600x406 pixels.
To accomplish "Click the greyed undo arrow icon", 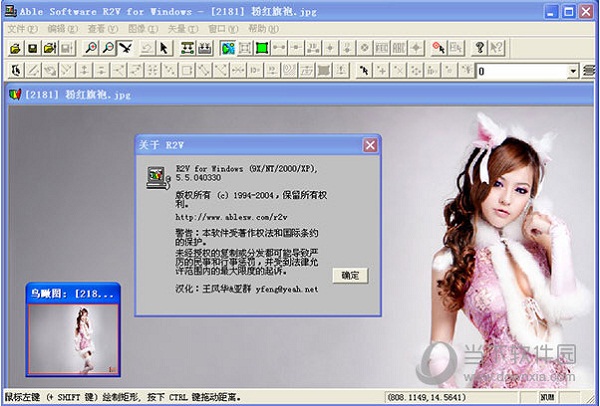I will pos(147,48).
